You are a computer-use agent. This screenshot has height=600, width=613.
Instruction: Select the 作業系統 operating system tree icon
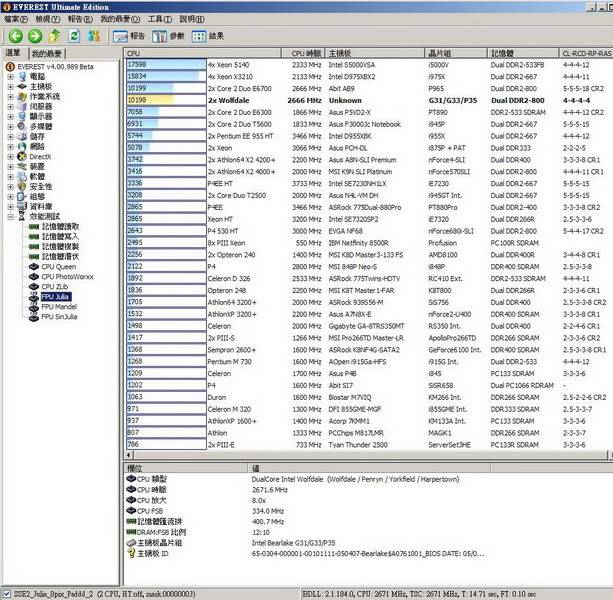(23, 97)
